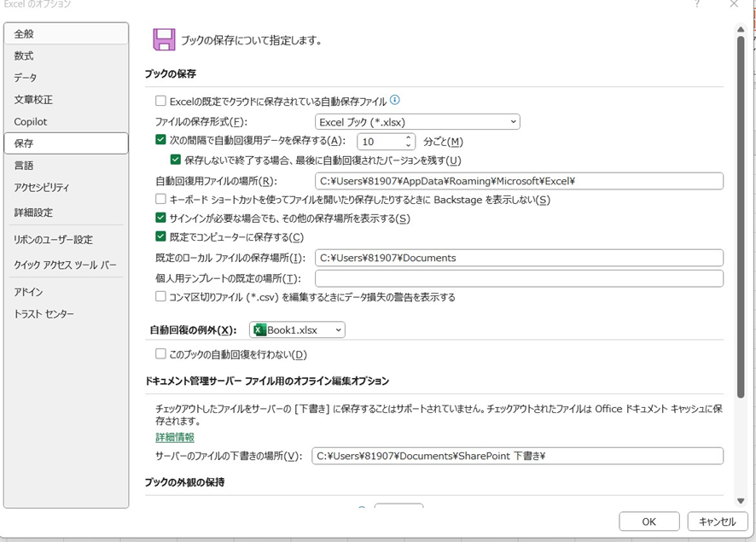Screen dimensions: 756x542
Task: Enable Excelの既定でクラウドに保存 autosave checkbox
Action: (x=160, y=101)
